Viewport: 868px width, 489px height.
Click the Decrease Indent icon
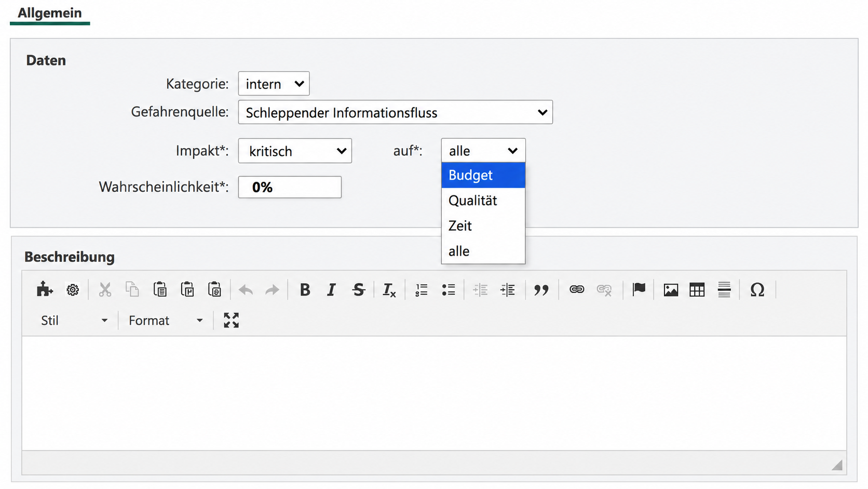click(481, 289)
